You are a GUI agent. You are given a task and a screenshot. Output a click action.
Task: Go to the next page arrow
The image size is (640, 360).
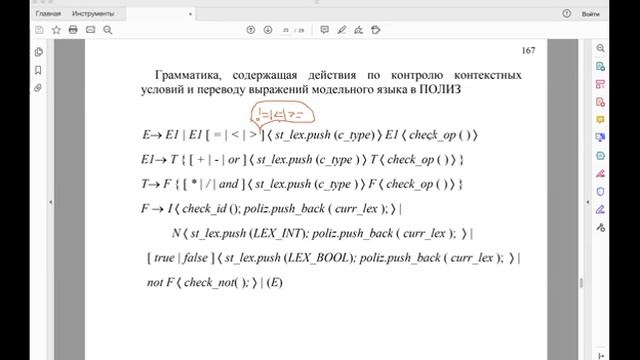[x=268, y=30]
